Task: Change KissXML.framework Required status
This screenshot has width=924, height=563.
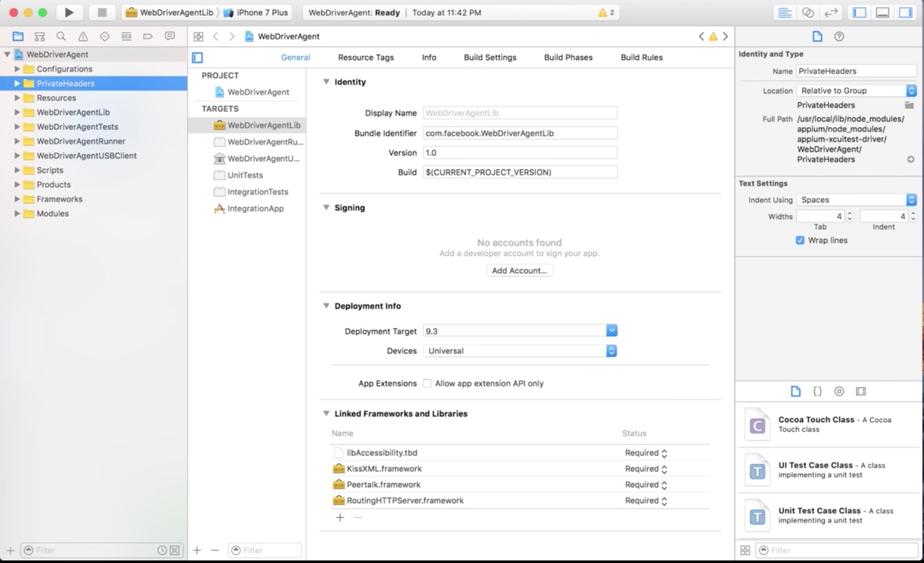Action: pyautogui.click(x=646, y=469)
